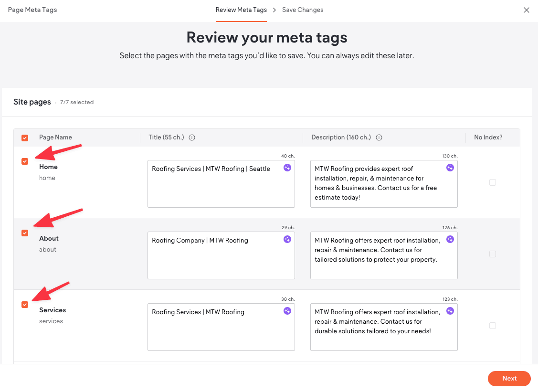Edit the About page title field
This screenshot has width=538, height=392.
pyautogui.click(x=221, y=255)
